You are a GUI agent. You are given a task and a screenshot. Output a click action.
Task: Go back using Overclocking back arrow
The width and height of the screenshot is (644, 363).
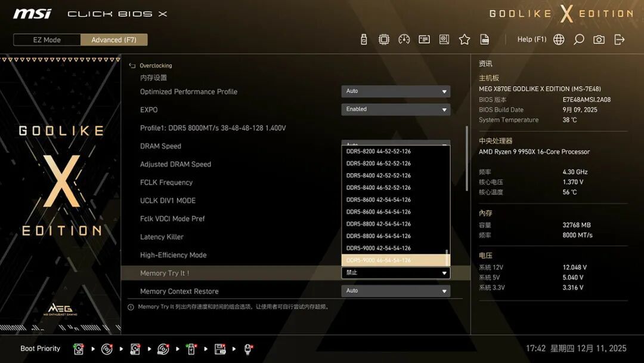(x=132, y=66)
